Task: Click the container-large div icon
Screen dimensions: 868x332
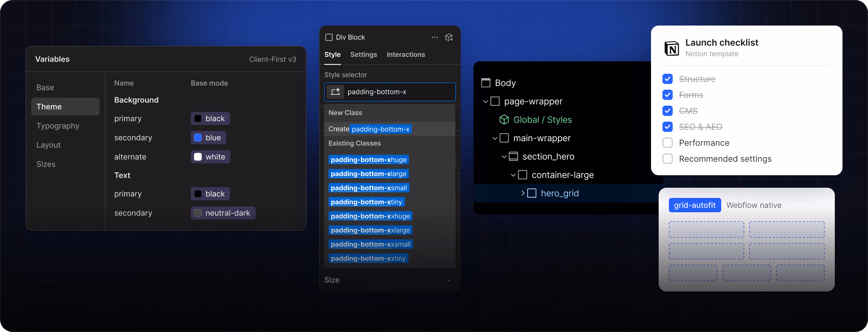Action: 522,175
